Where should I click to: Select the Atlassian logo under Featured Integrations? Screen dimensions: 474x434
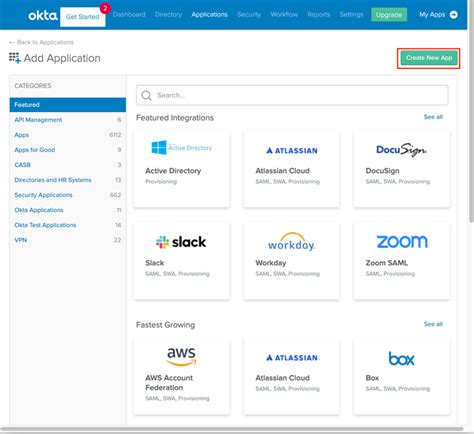click(x=292, y=151)
